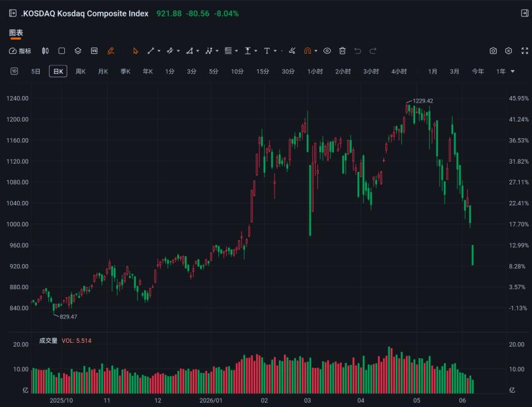Click the 1229.42 high price label
The width and height of the screenshot is (532, 407).
tap(423, 101)
